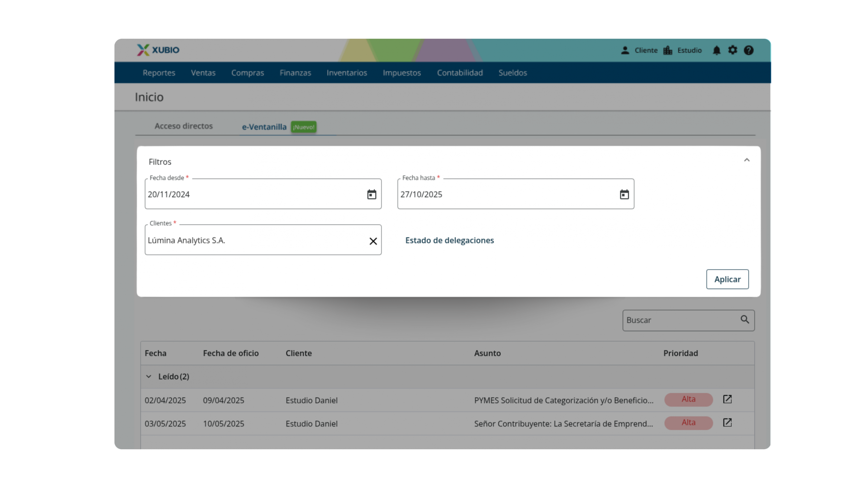The image size is (868, 488).
Task: Open the settings gear icon
Action: [733, 50]
